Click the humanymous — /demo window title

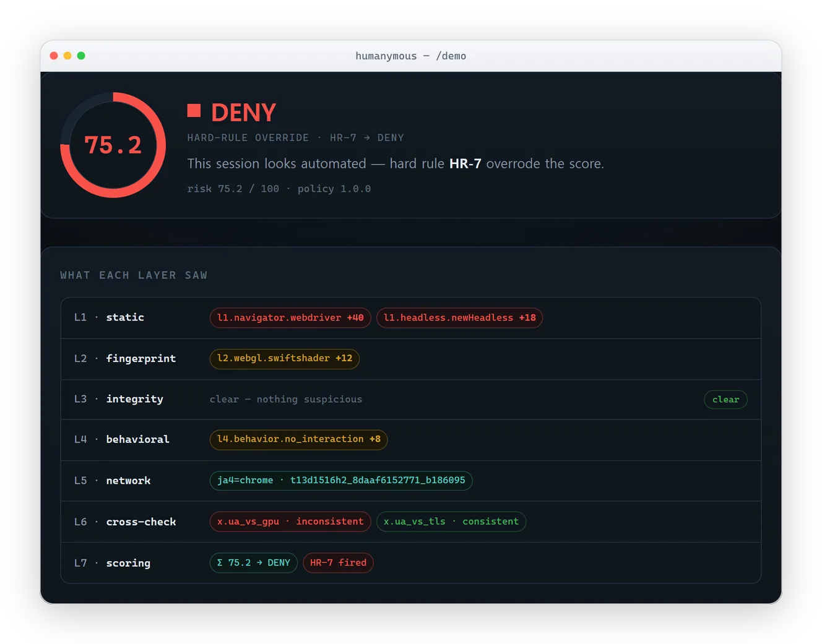[x=411, y=56]
